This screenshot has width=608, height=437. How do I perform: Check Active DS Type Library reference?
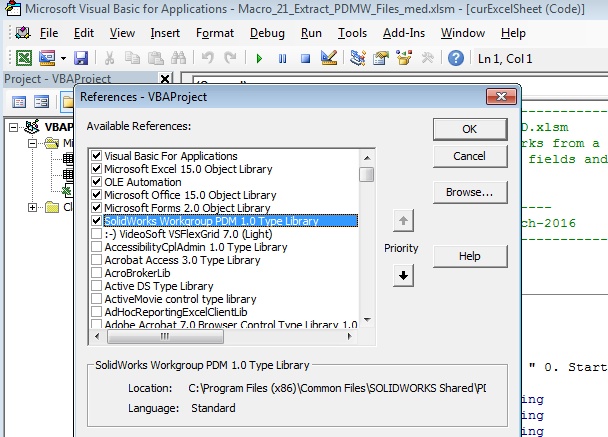coord(97,286)
